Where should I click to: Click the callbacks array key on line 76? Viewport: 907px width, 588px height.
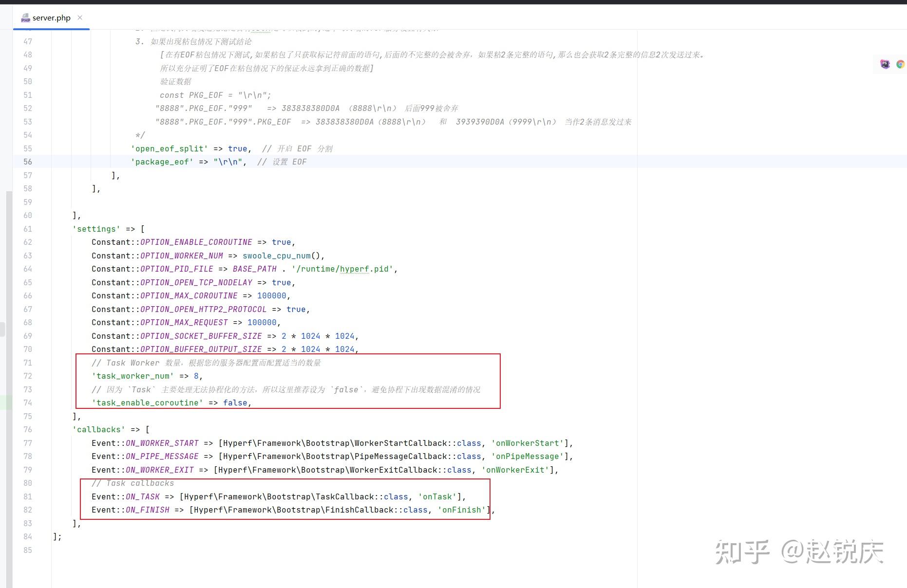click(x=98, y=429)
